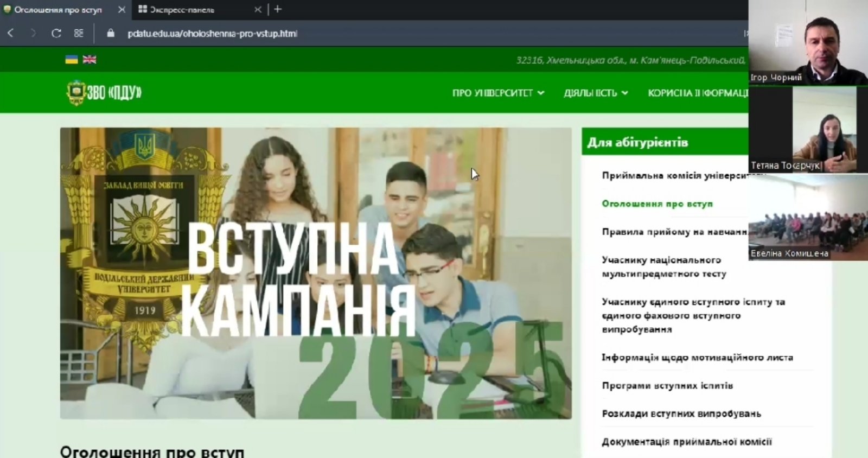Switch site language to English flag

click(90, 60)
